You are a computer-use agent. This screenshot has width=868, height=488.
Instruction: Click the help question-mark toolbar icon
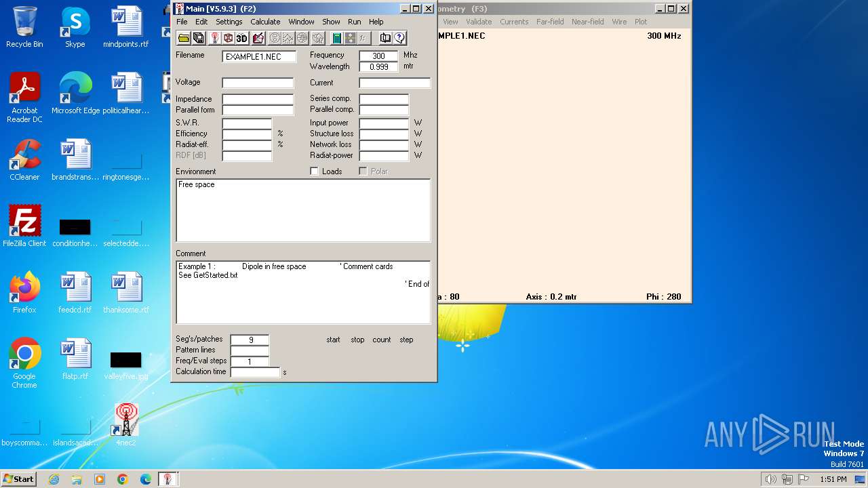click(x=399, y=38)
